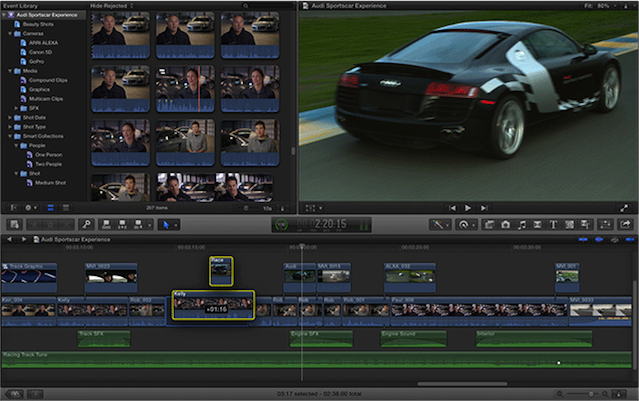Hide the Event Library sidebar
Screen dimensions: 639x401
coord(13,208)
